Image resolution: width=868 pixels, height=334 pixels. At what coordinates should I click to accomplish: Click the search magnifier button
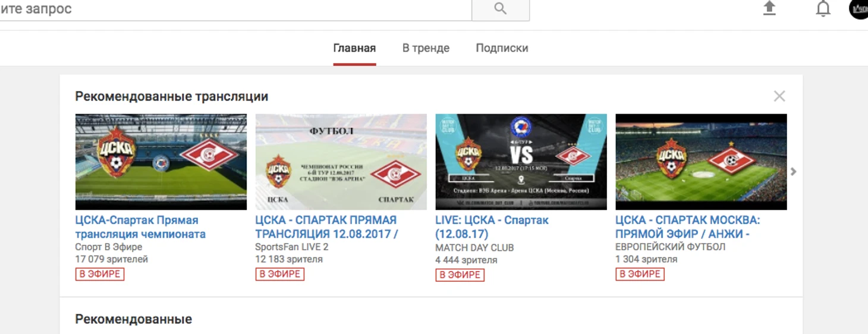(x=500, y=10)
